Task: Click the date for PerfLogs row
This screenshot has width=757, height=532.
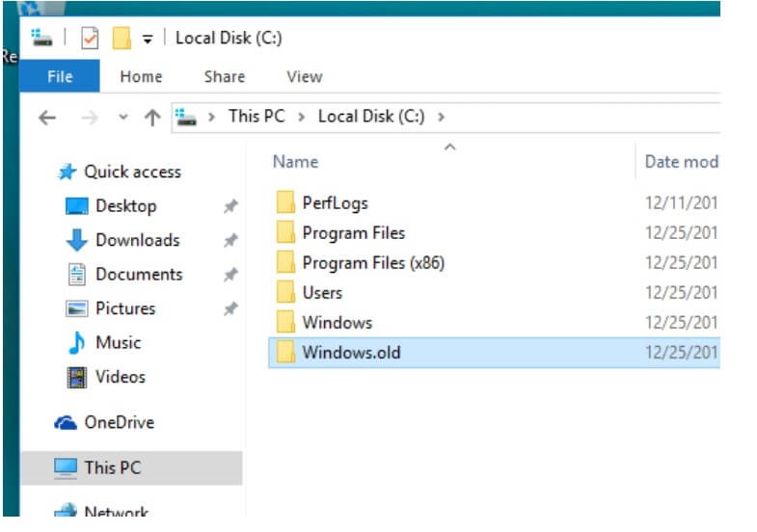Action: pos(681,202)
